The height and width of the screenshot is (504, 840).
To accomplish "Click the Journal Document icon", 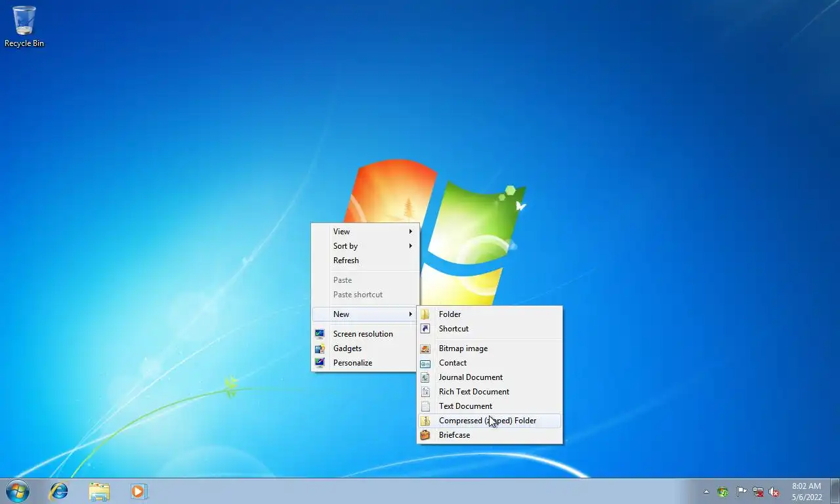I will pos(425,377).
